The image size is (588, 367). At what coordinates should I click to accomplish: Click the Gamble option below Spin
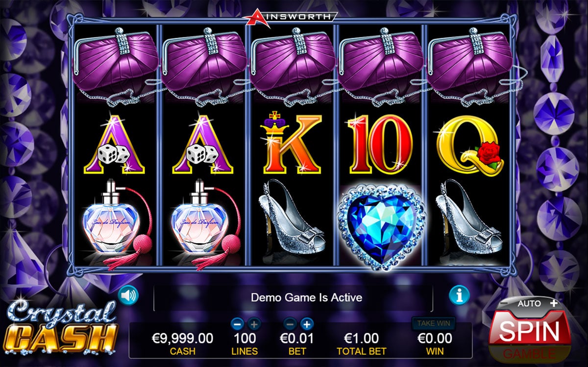coord(529,353)
